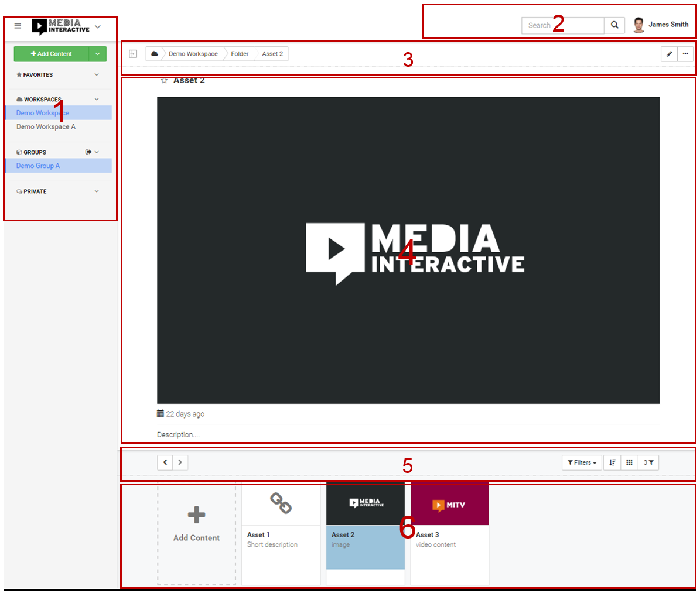Click Asset 2 breadcrumb
Image resolution: width=700 pixels, height=593 pixels.
(x=272, y=54)
